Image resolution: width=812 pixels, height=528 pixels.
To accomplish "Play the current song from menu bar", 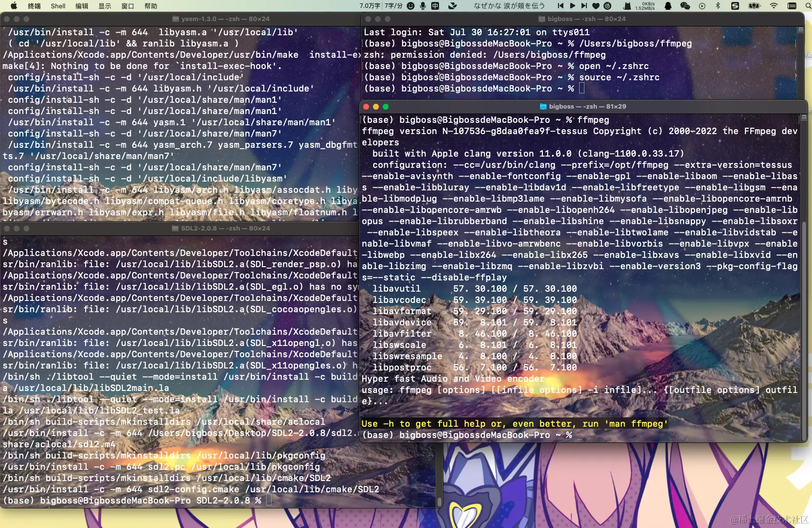I will coord(573,6).
